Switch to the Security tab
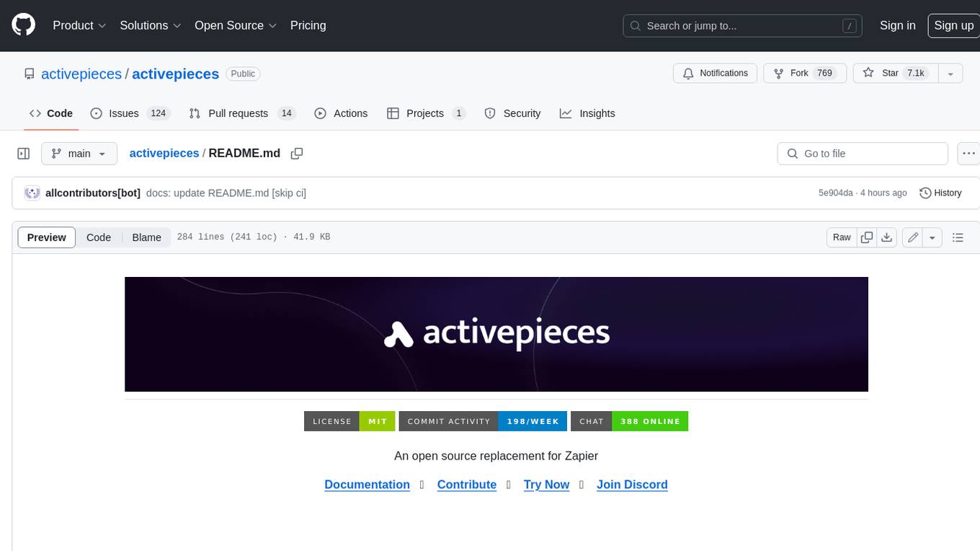Viewport: 980px width, 551px height. click(x=512, y=113)
